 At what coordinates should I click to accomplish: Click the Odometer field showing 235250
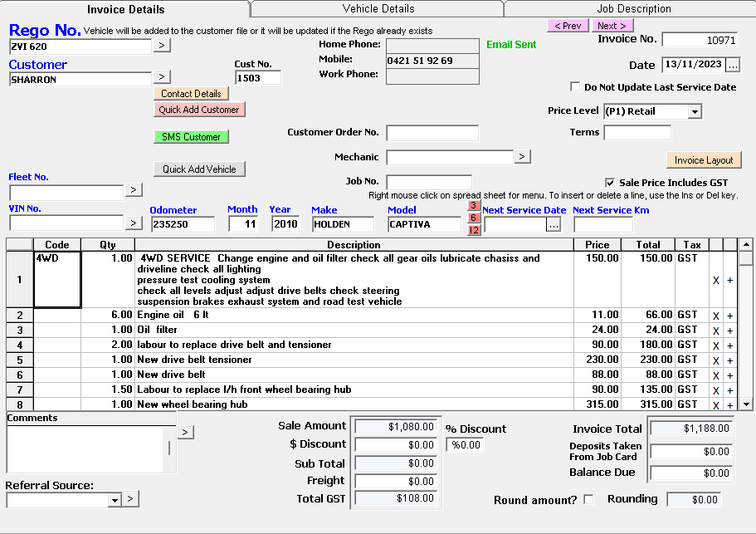pyautogui.click(x=183, y=224)
